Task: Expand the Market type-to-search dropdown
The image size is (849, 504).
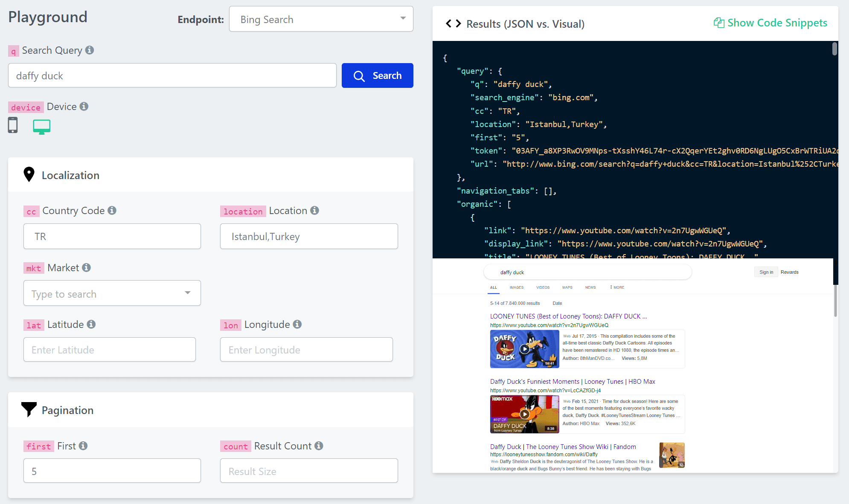Action: point(187,293)
